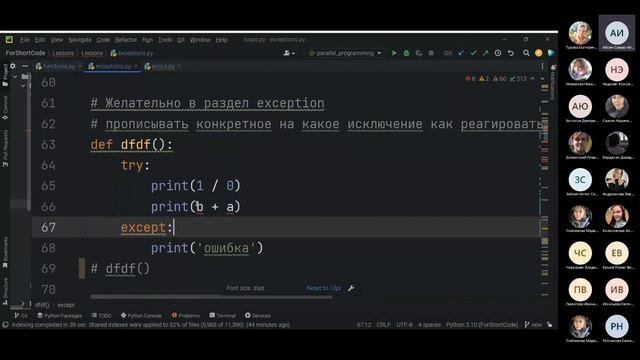Toggle tool window bars icon in status bar

click(x=5, y=325)
